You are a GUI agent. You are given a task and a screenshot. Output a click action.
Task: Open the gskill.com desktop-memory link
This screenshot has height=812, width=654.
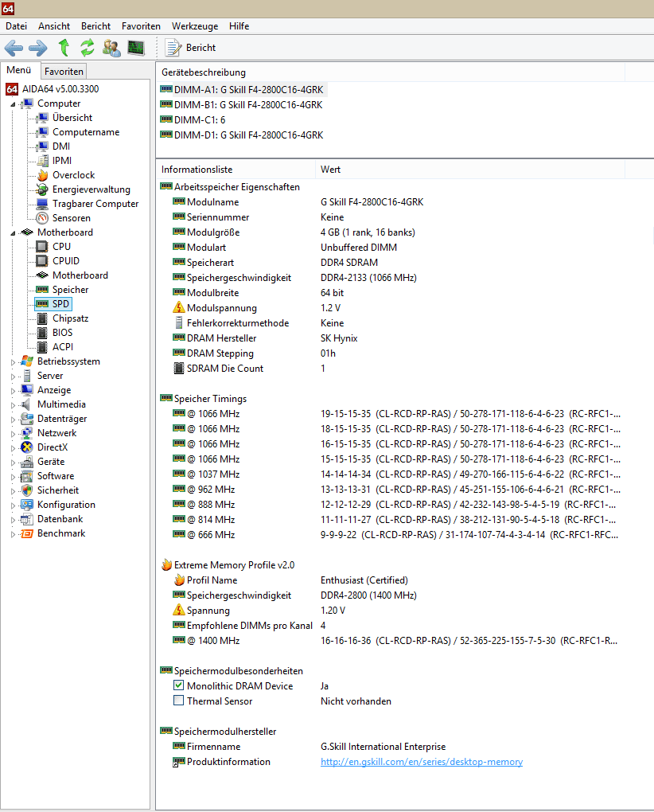tap(421, 761)
